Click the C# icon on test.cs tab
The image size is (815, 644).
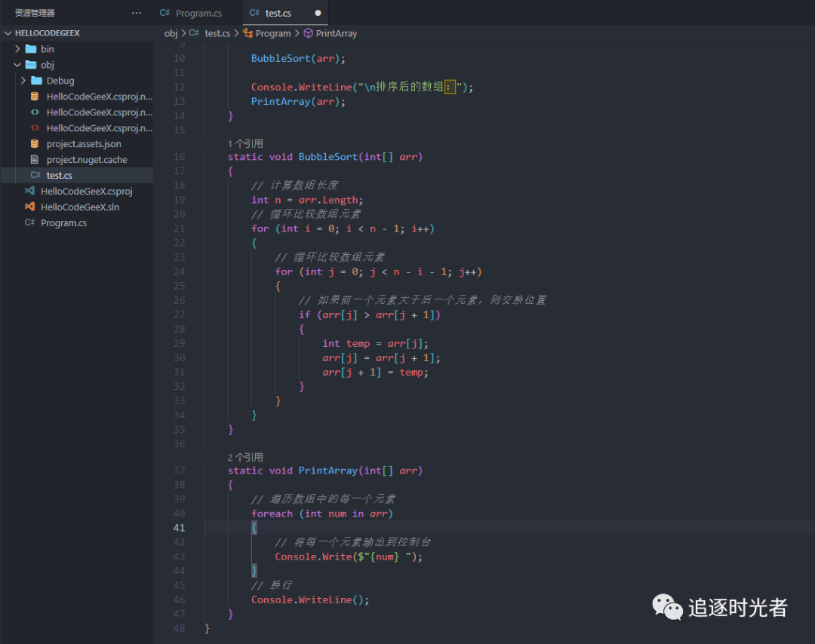[254, 13]
